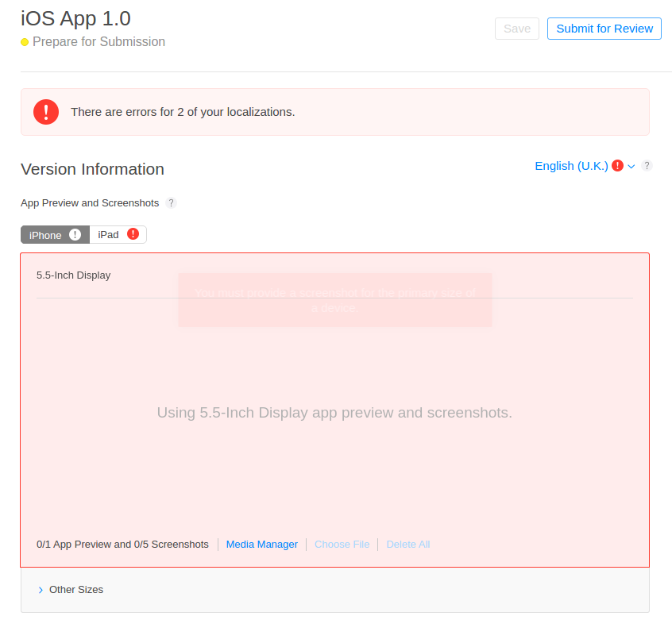672x620 pixels.
Task: Click the '0/1 App Preview and 0/5 Screenshots' text
Action: point(122,545)
